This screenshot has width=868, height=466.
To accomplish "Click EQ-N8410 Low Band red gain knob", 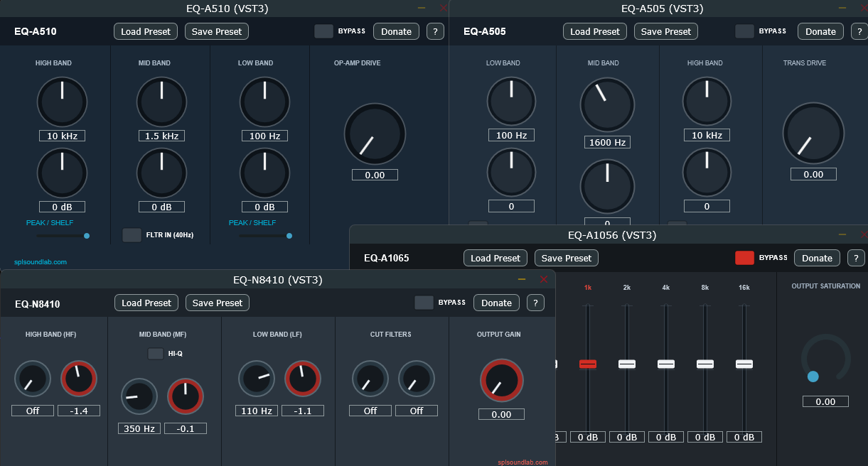I will 303,379.
